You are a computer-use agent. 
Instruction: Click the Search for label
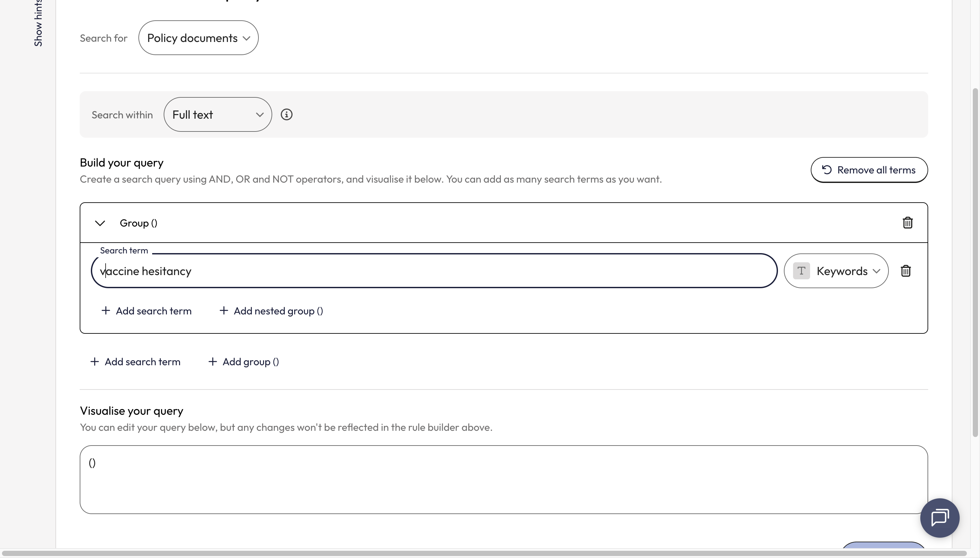pyautogui.click(x=104, y=38)
